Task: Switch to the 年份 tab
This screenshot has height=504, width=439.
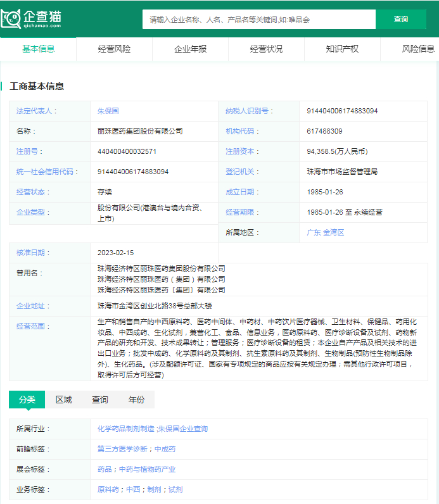Action: (136, 400)
